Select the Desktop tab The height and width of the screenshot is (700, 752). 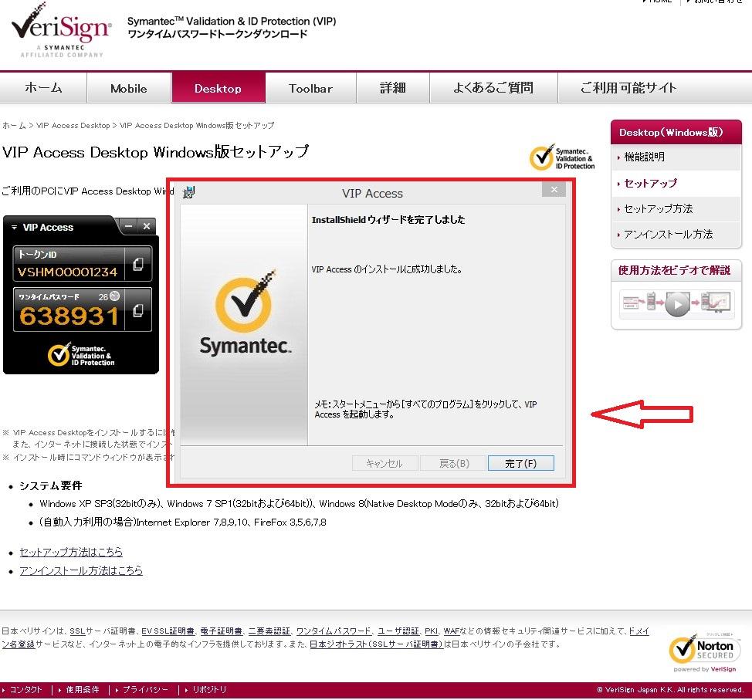[218, 88]
